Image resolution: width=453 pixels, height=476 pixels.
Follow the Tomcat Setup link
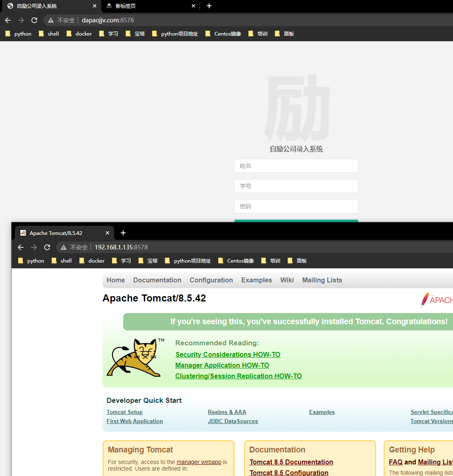124,412
